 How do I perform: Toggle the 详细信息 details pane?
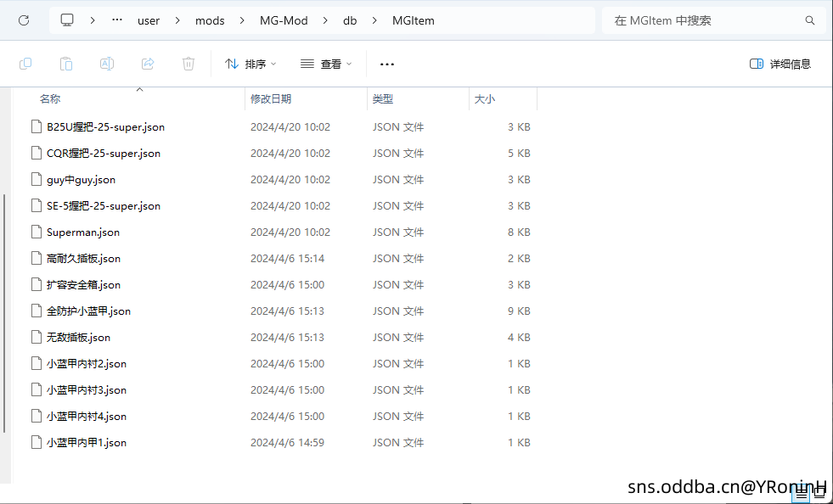(780, 64)
